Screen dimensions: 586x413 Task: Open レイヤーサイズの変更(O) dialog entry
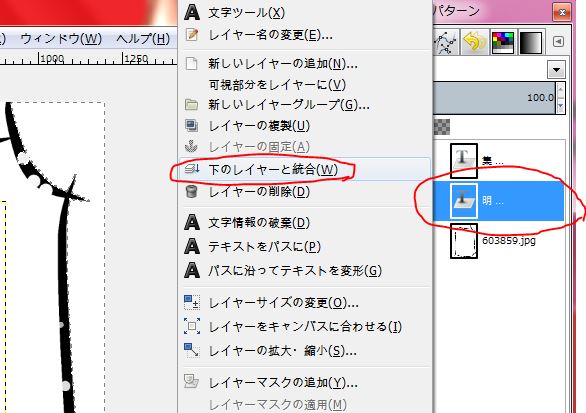tap(305, 302)
